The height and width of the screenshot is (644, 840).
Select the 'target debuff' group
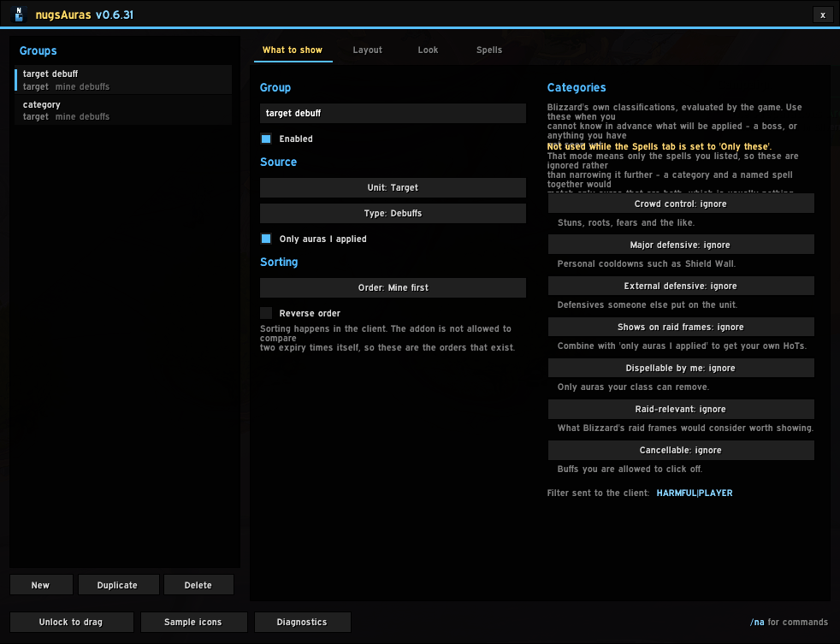point(123,80)
